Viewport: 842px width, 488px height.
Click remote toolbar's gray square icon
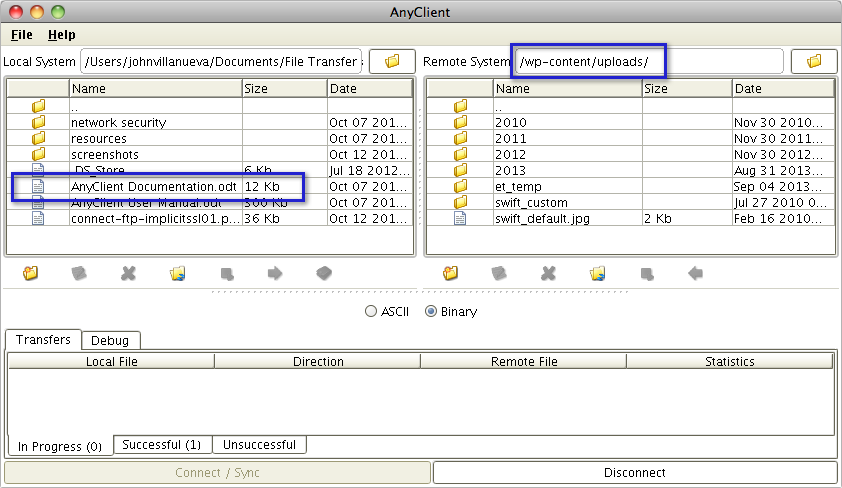pos(647,274)
